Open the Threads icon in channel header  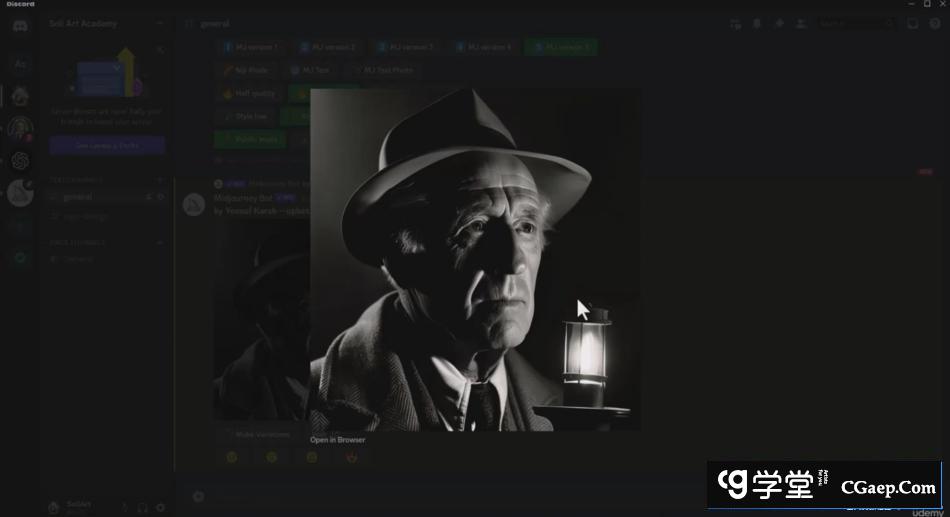pos(735,23)
